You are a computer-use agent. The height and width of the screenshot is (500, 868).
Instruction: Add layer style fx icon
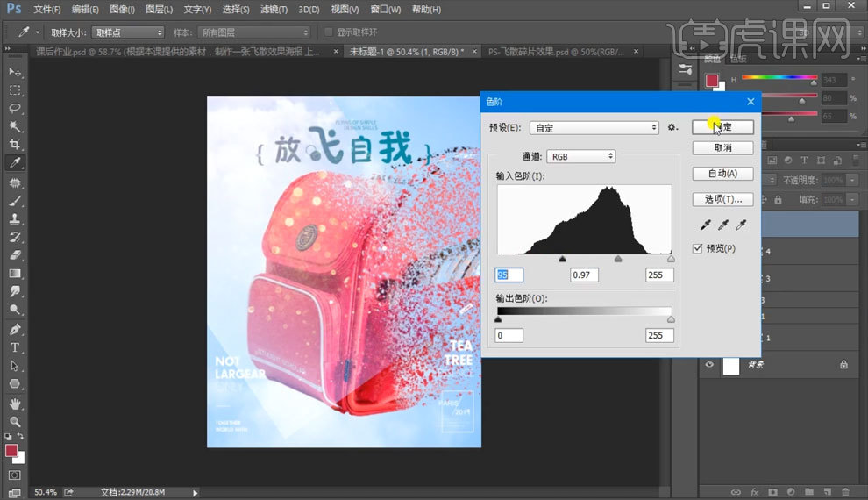point(755,492)
